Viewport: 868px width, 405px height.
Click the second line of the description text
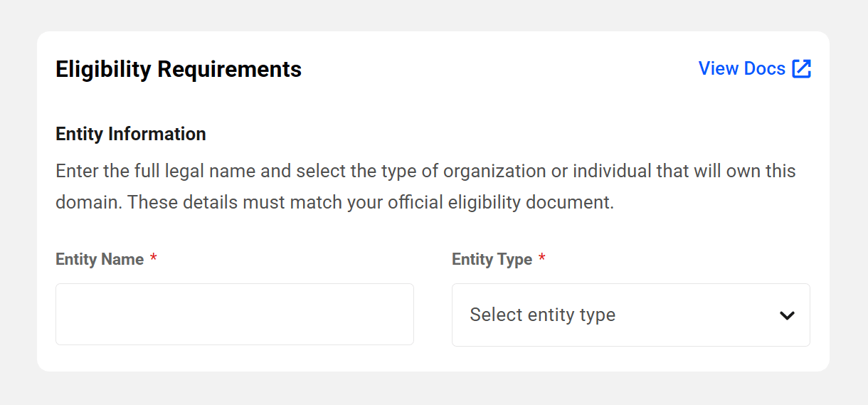point(334,203)
